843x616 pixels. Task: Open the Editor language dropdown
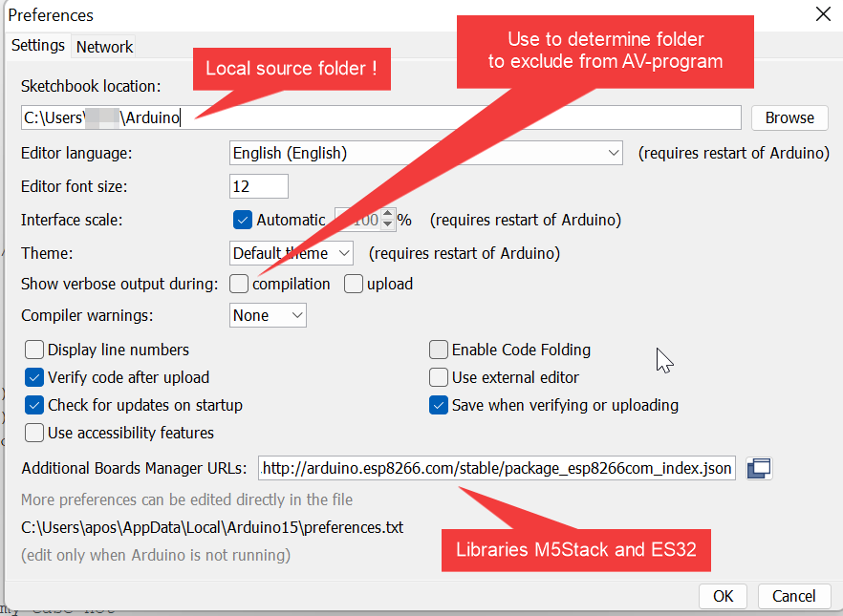[426, 153]
